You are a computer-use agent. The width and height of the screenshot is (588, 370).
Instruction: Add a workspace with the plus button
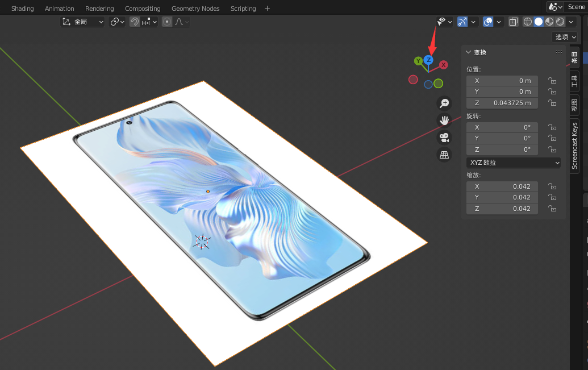point(268,9)
